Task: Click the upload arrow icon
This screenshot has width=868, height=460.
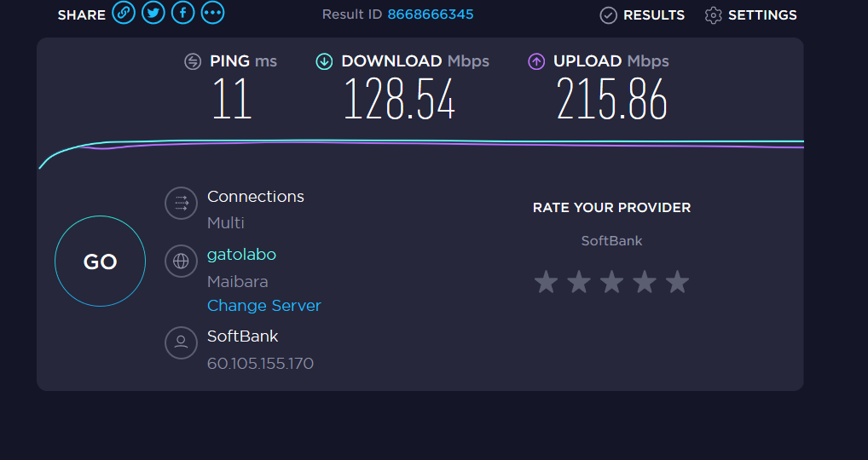Action: coord(536,61)
